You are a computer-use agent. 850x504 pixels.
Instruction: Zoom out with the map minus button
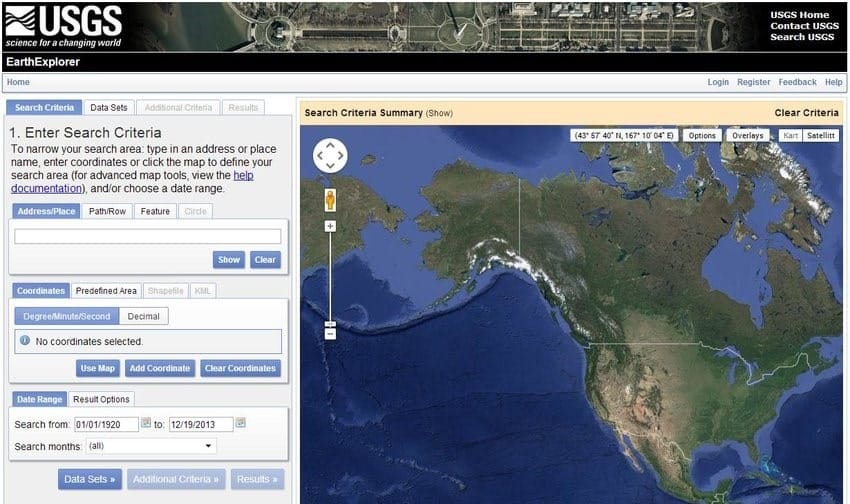(330, 334)
